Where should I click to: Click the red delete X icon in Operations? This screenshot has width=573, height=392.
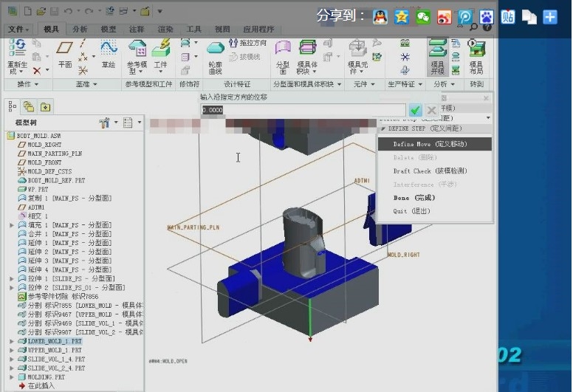37,71
